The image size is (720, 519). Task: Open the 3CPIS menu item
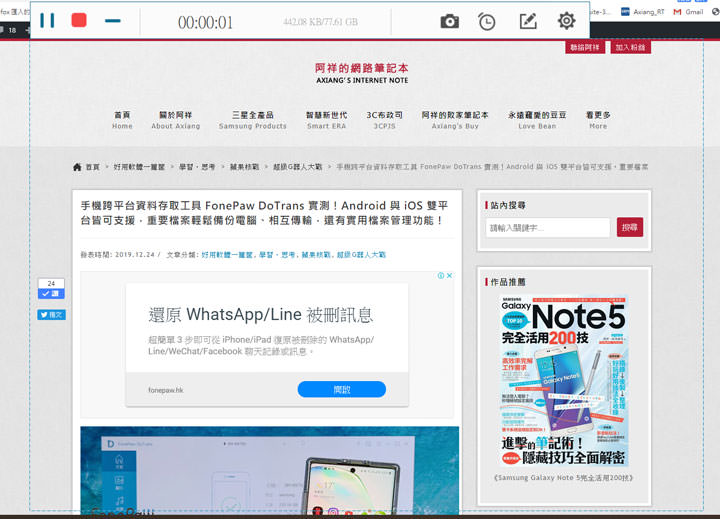[384, 120]
